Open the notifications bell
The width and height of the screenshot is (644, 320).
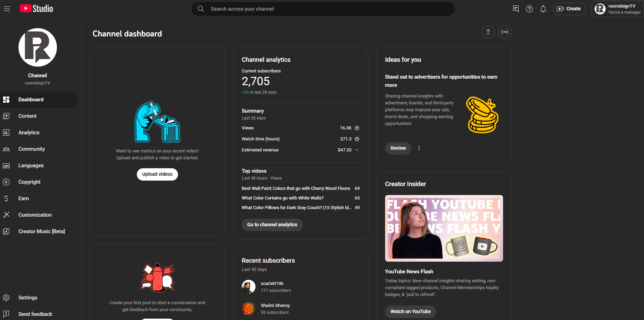click(x=543, y=9)
